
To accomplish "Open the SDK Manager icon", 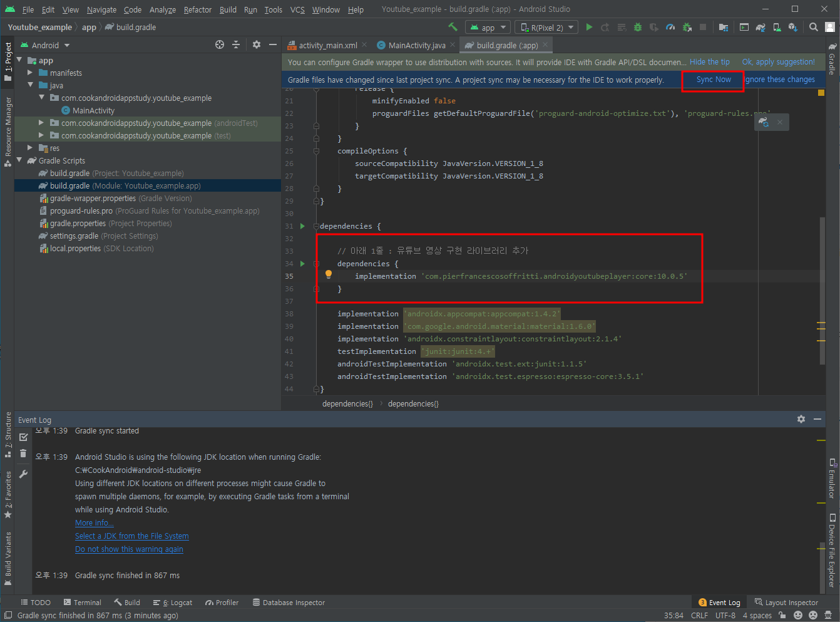I will pos(793,27).
